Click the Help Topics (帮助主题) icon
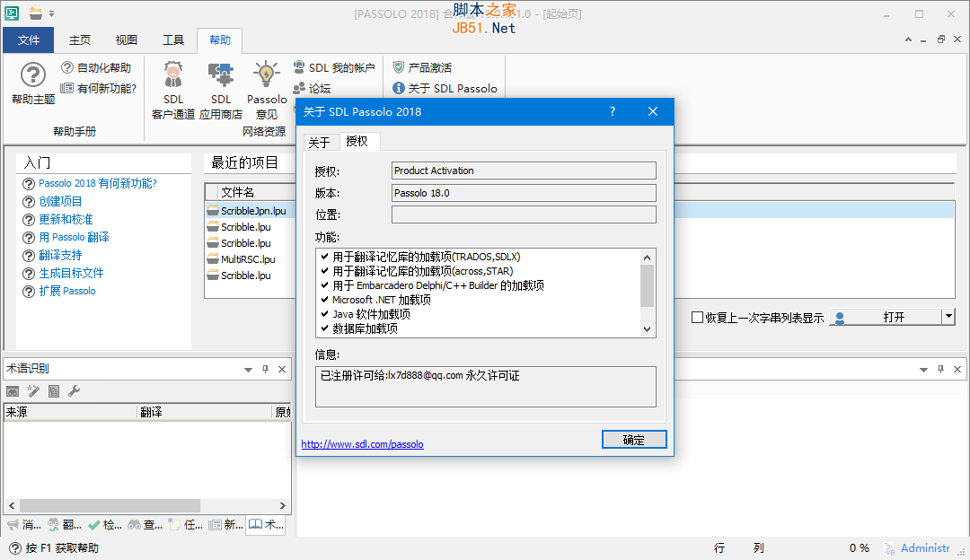This screenshot has width=970, height=560. [33, 75]
